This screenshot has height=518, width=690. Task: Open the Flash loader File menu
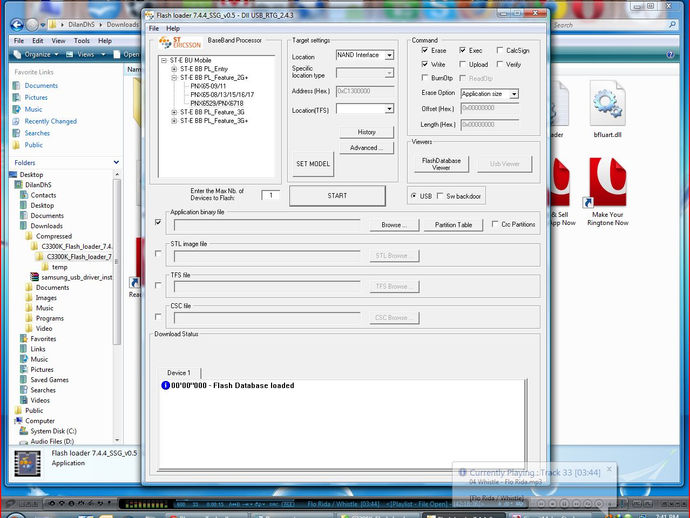(154, 28)
